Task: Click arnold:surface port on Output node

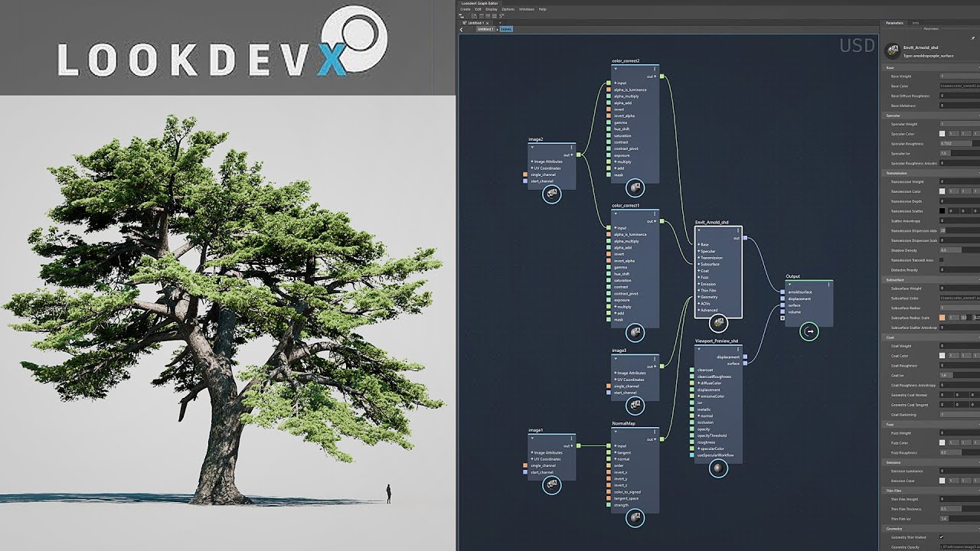Action: pos(782,292)
